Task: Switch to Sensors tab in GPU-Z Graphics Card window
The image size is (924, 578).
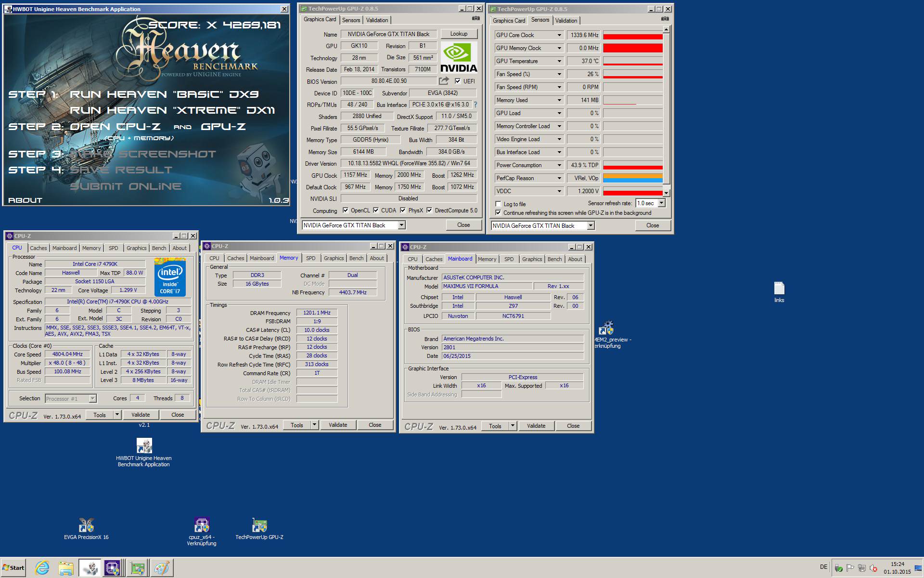Action: [351, 20]
